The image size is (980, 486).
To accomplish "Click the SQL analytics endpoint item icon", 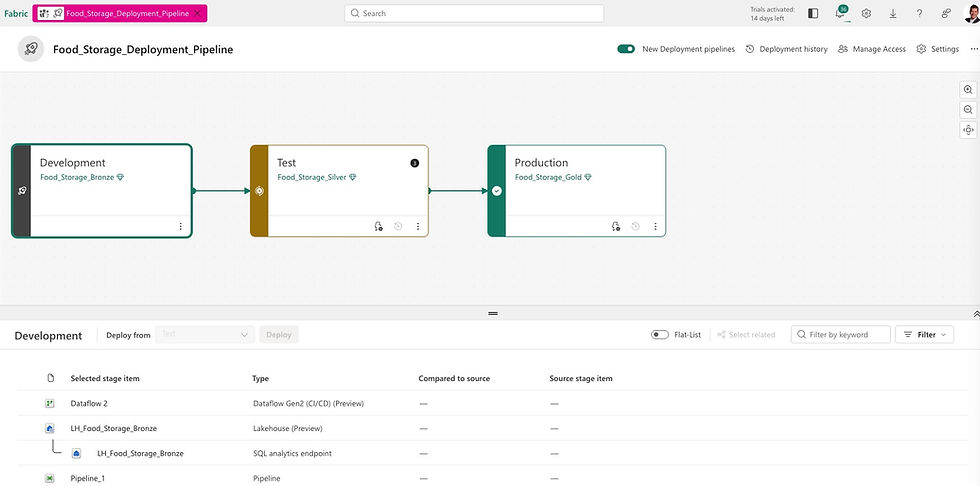I will click(x=76, y=454).
